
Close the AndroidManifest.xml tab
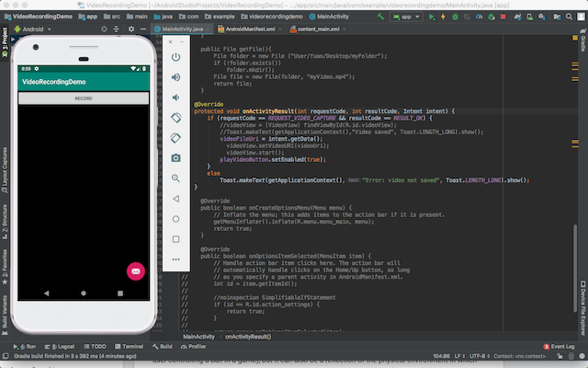point(279,29)
